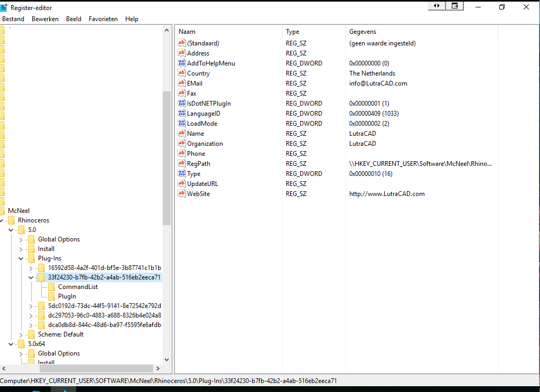This screenshot has width=540, height=392.
Task: Click the LoadMode DWORD value icon
Action: click(181, 123)
